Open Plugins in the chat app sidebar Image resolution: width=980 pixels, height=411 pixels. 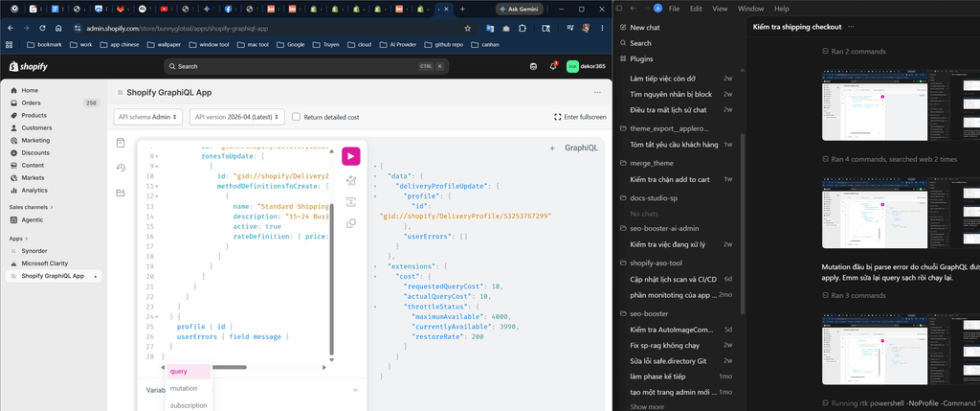pos(641,58)
